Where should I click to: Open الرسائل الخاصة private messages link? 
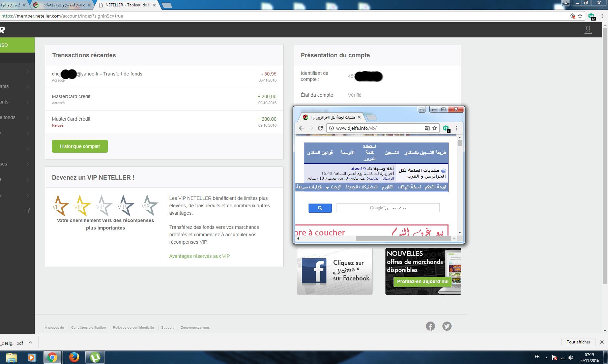[x=380, y=178]
